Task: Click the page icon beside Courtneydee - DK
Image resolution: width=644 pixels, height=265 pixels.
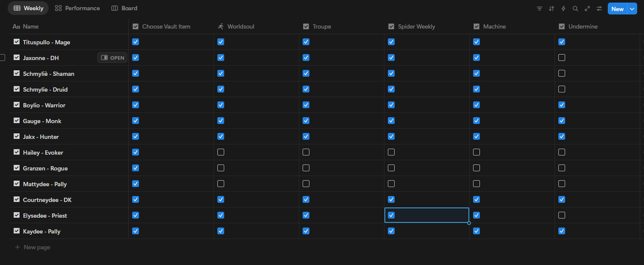Action: tap(17, 200)
